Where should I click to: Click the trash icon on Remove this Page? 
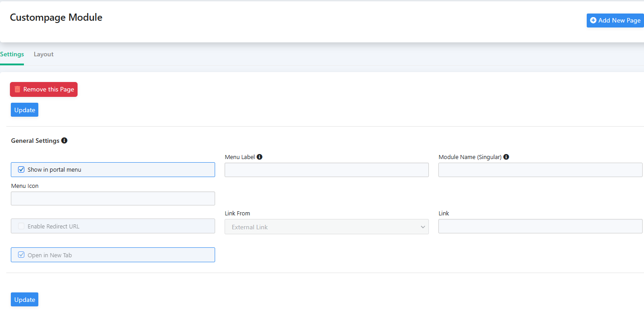pos(18,89)
